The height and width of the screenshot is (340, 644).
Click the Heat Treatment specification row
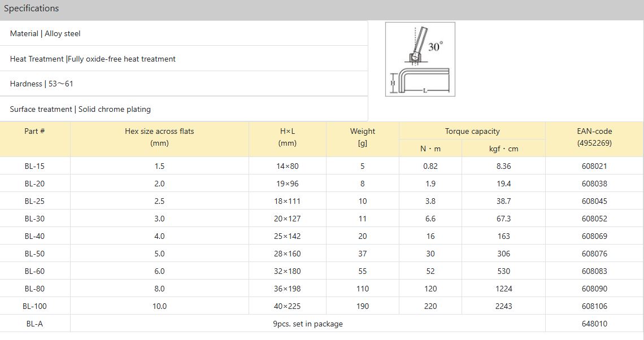coord(93,59)
